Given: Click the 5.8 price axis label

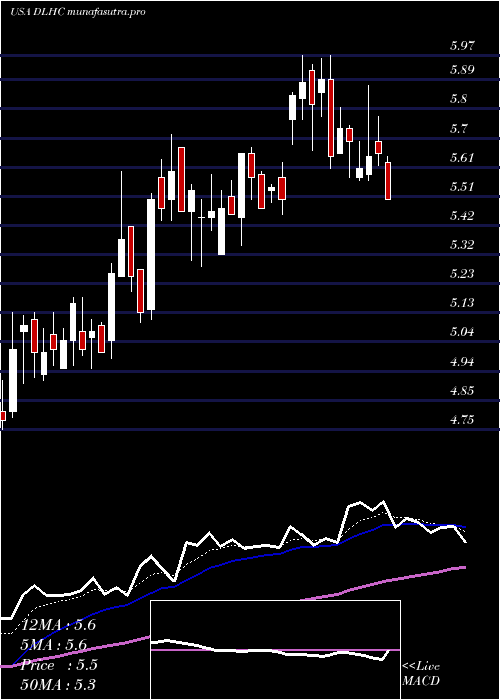Looking at the screenshot, I should click(458, 99).
